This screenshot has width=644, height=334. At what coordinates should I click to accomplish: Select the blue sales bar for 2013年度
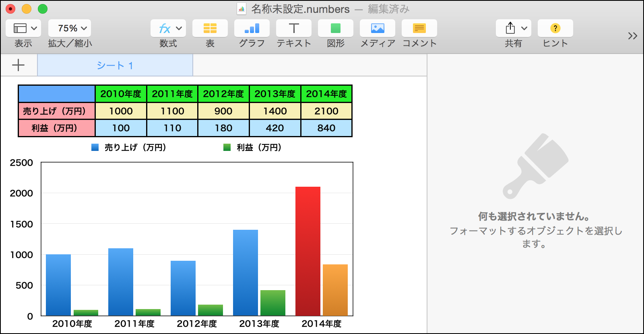click(246, 272)
